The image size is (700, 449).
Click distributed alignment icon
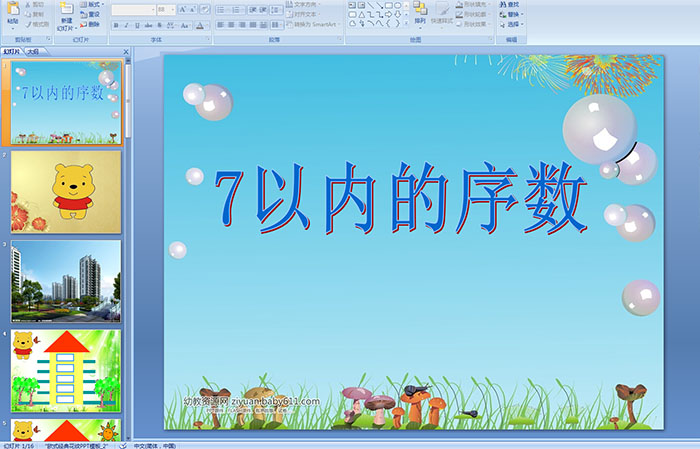(x=263, y=25)
